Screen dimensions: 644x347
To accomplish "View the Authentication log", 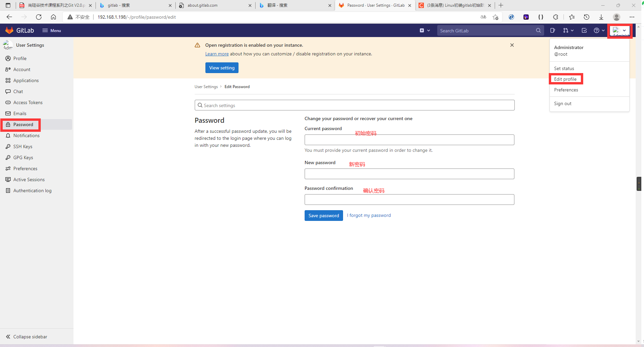I will (x=32, y=190).
